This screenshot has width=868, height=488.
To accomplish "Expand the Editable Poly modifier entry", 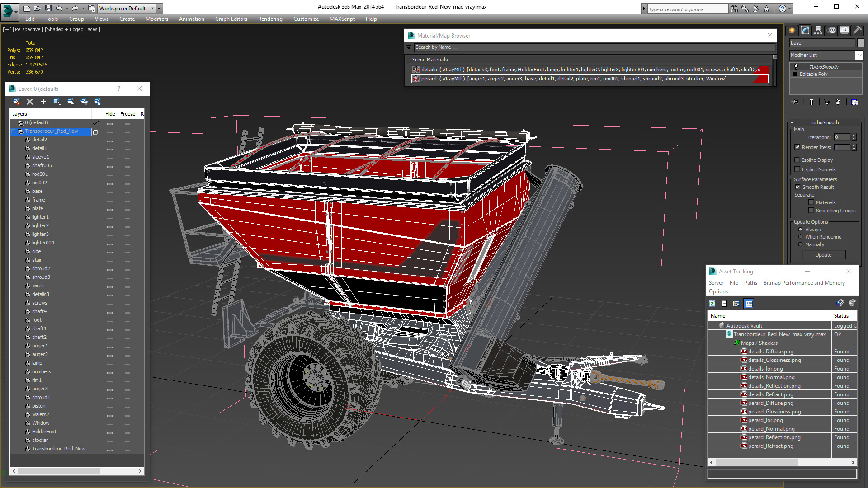I will click(x=795, y=74).
